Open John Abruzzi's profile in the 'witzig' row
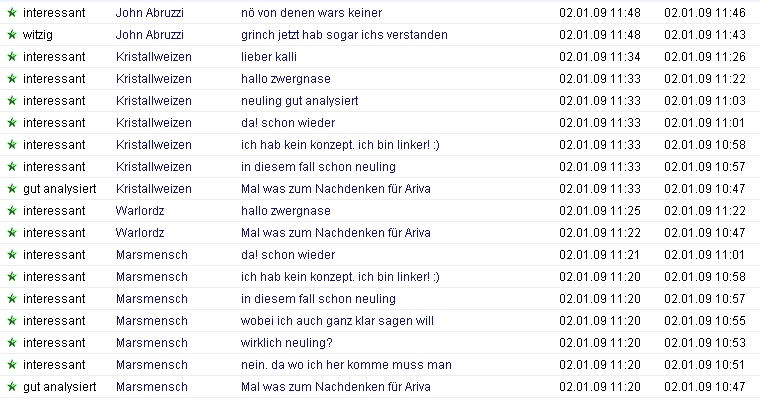 click(149, 35)
